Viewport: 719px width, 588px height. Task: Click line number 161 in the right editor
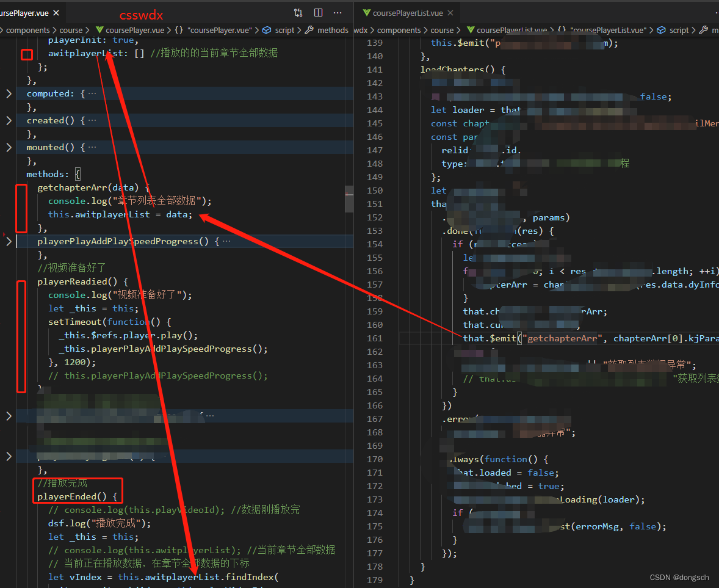[374, 338]
